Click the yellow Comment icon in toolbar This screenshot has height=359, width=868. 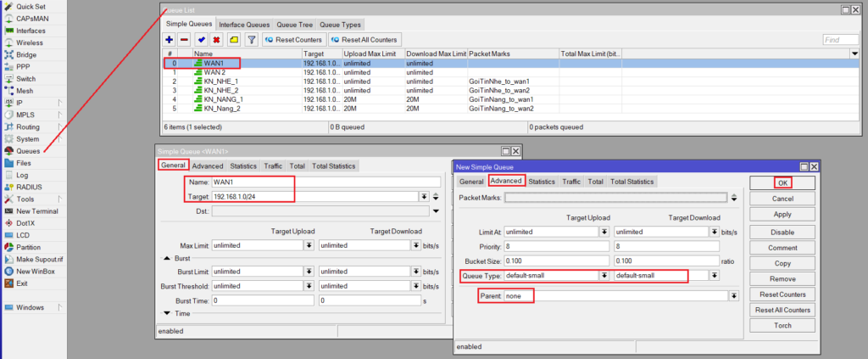coord(233,40)
